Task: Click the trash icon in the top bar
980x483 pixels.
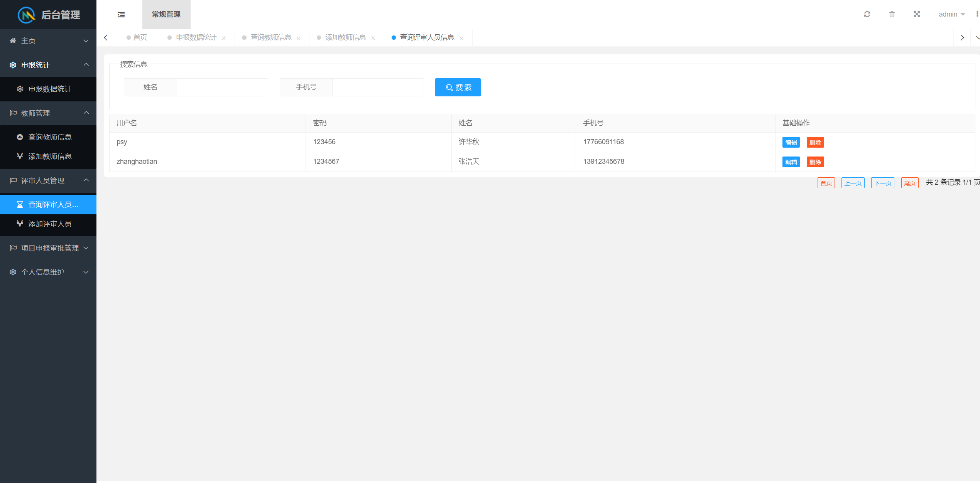Action: (x=892, y=14)
